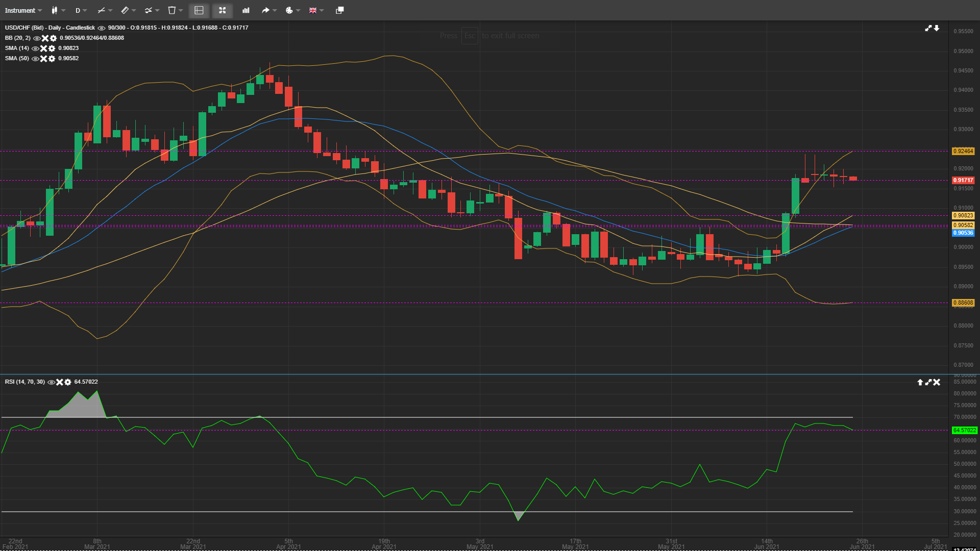The width and height of the screenshot is (980, 551).
Task: Open settings gear for SMA (50)
Action: [52, 59]
